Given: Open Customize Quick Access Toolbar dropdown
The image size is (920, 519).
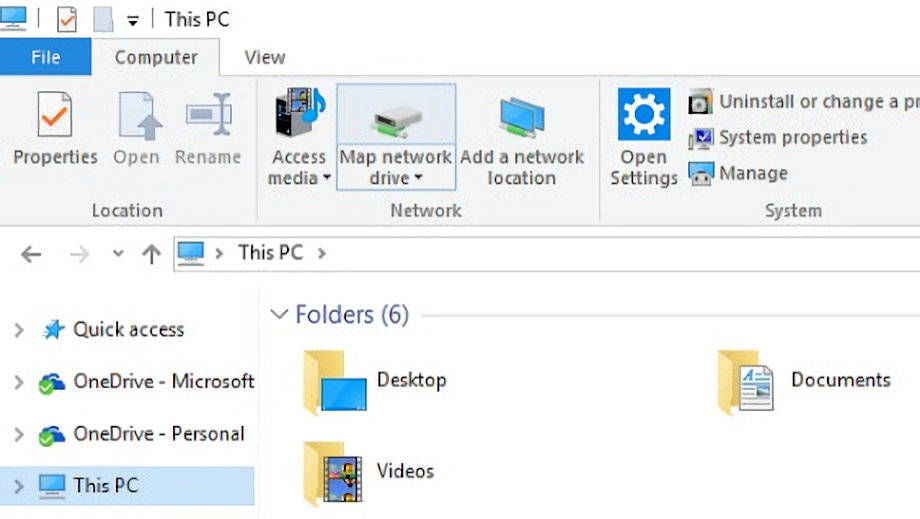Looking at the screenshot, I should click(133, 22).
